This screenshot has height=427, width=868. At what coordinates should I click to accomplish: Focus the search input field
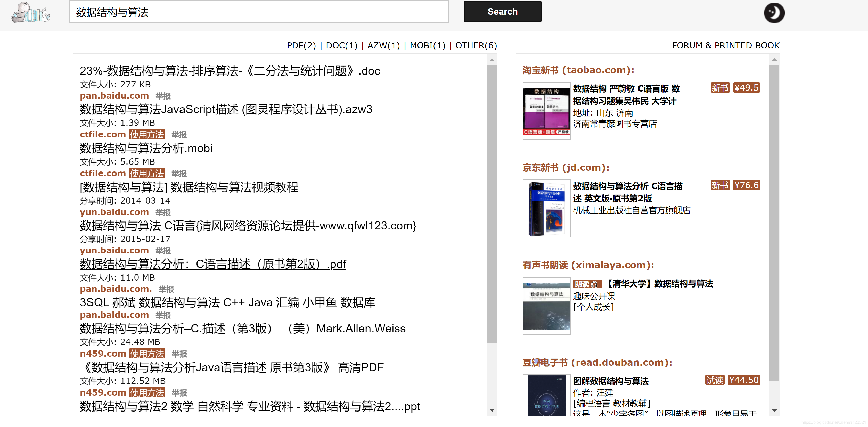259,12
